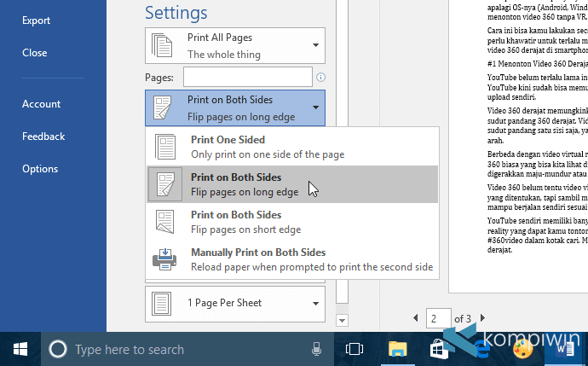Click inside the Pages input field
Screen dimensions: 588x366
pos(248,77)
